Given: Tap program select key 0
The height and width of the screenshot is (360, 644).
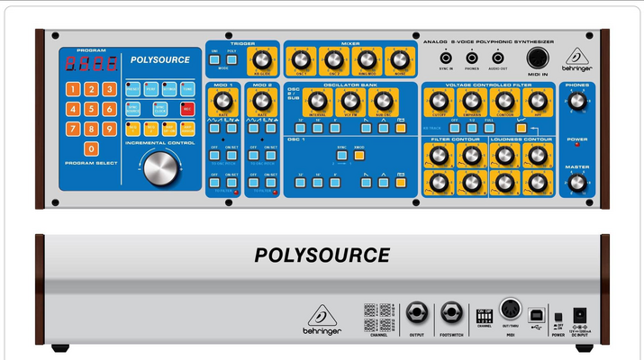Looking at the screenshot, I should 91,149.
